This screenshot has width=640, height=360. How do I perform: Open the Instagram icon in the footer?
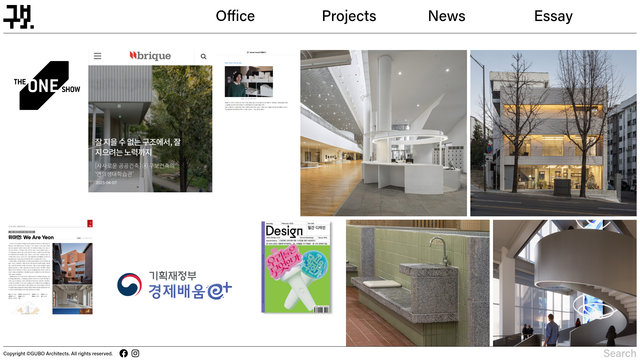(135, 353)
